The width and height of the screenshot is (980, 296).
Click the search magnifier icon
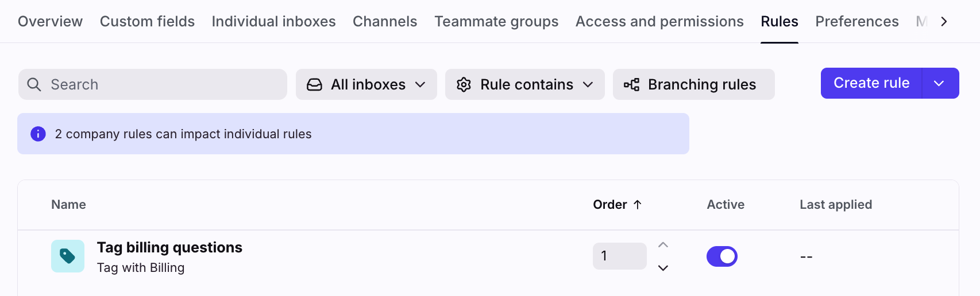click(34, 84)
